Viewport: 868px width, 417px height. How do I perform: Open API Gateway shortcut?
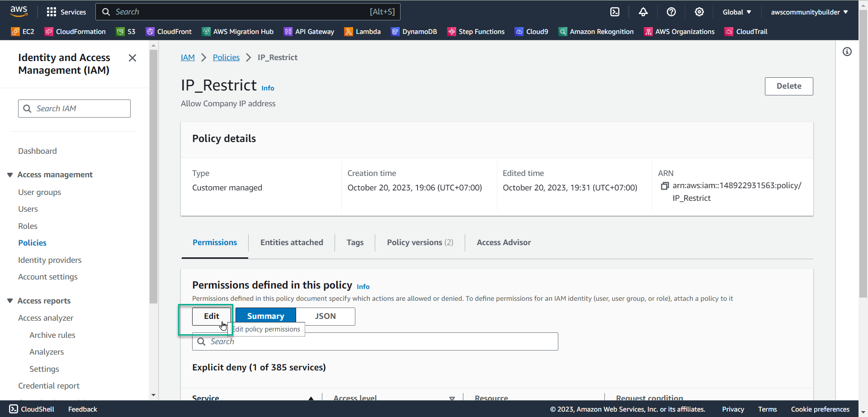[x=309, y=32]
